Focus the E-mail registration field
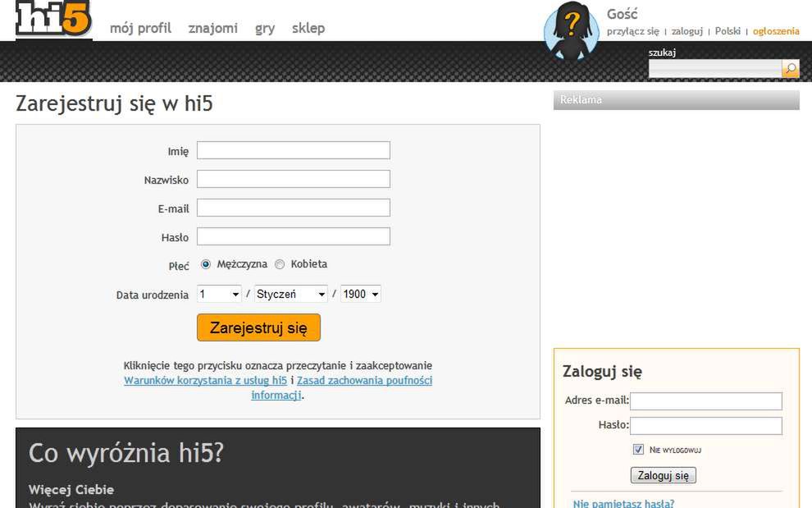 293,208
